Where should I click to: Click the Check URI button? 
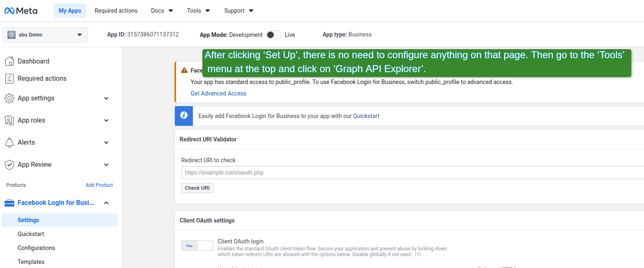(197, 188)
